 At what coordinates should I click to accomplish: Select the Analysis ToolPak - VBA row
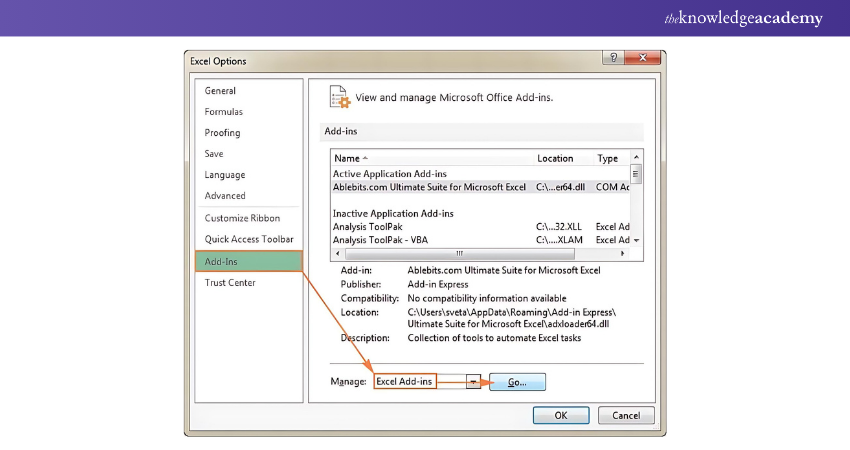click(x=480, y=240)
